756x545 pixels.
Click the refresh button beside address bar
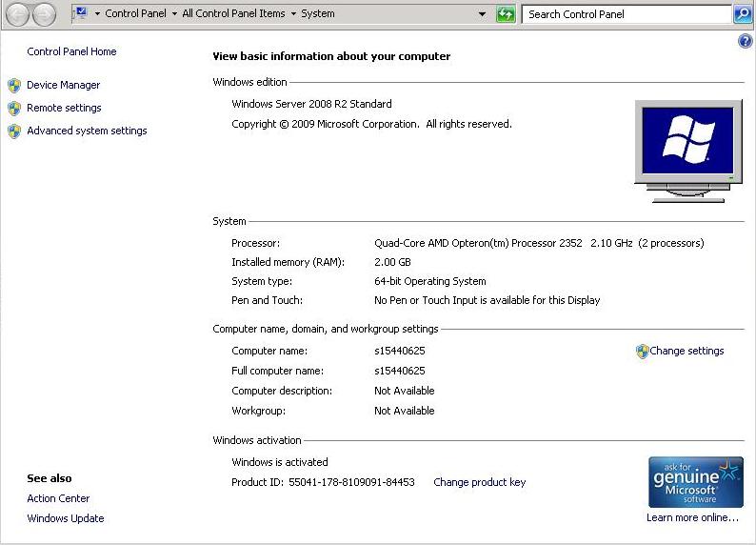[x=507, y=14]
